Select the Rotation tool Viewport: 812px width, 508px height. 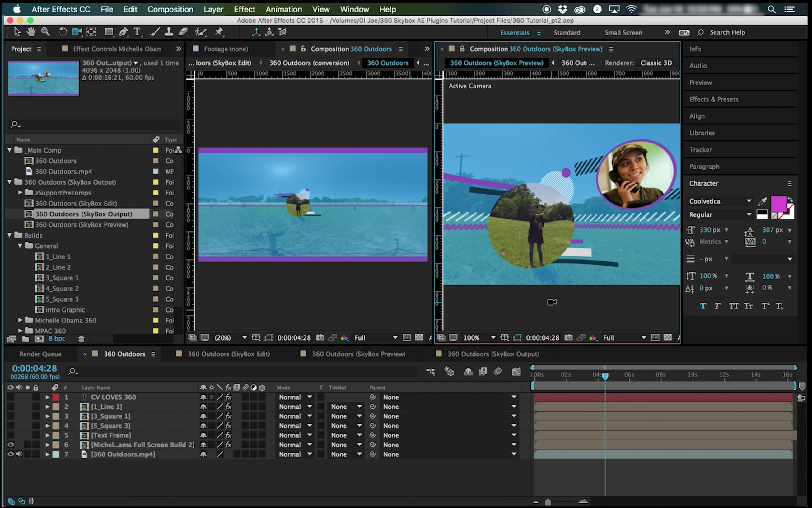click(63, 32)
